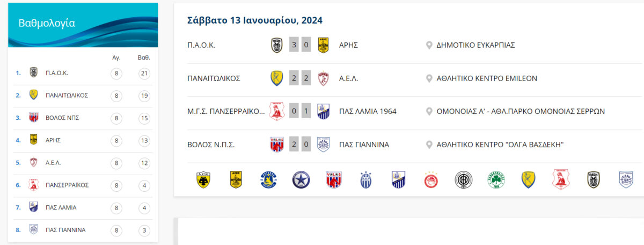This screenshot has height=245, width=644.
Task: Click the Βαθμολογία standings header
Action: pyautogui.click(x=47, y=23)
